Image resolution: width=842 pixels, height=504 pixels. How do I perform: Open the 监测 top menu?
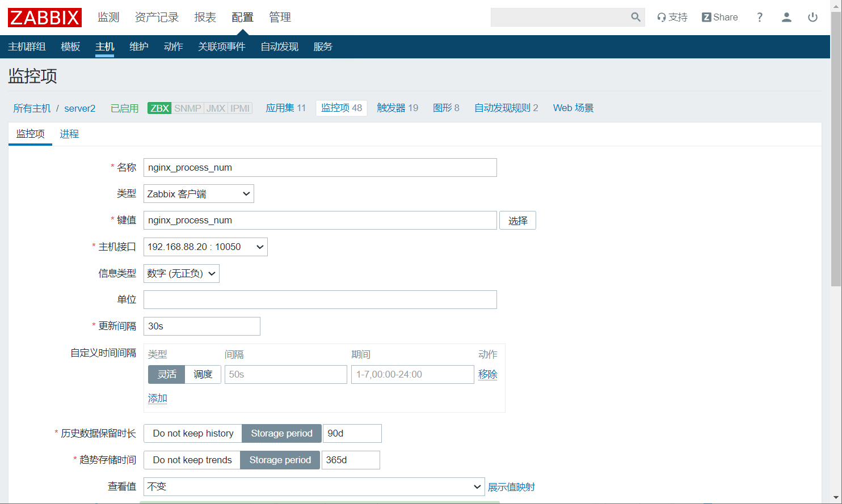tap(108, 18)
